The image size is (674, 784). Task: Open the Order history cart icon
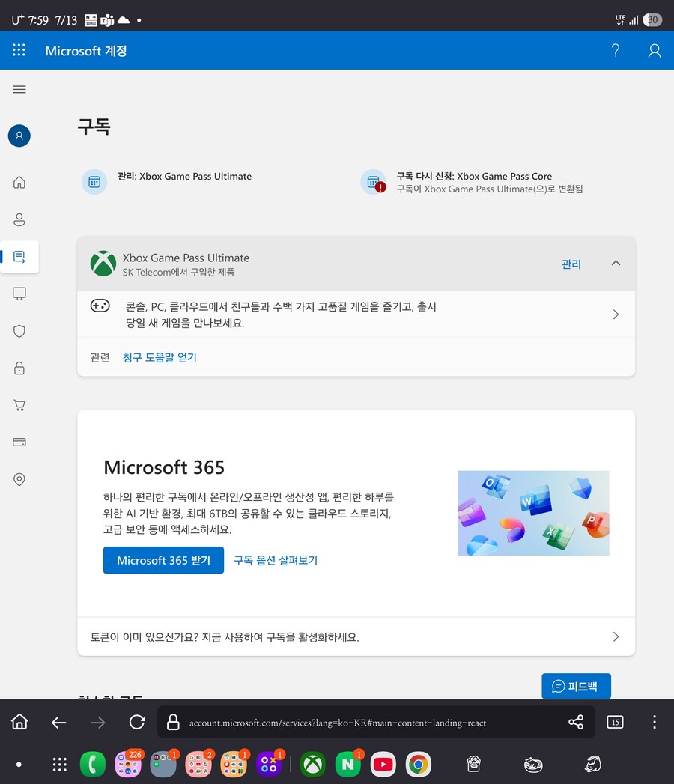[x=19, y=405]
